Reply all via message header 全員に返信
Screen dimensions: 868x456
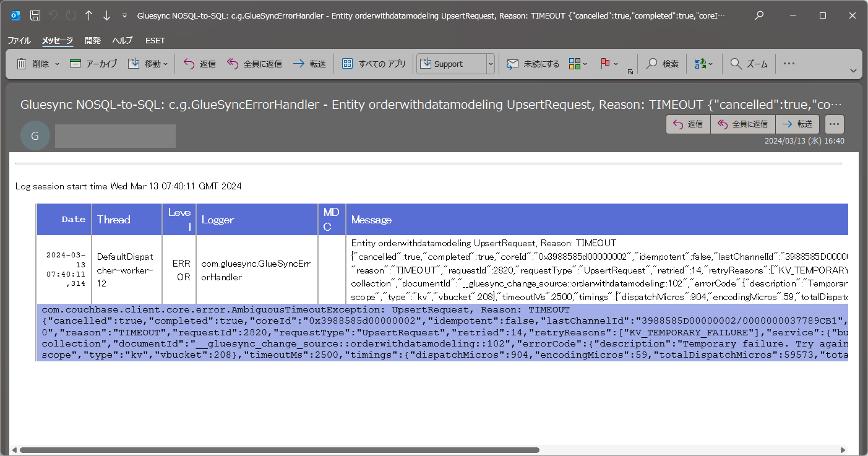[742, 124]
